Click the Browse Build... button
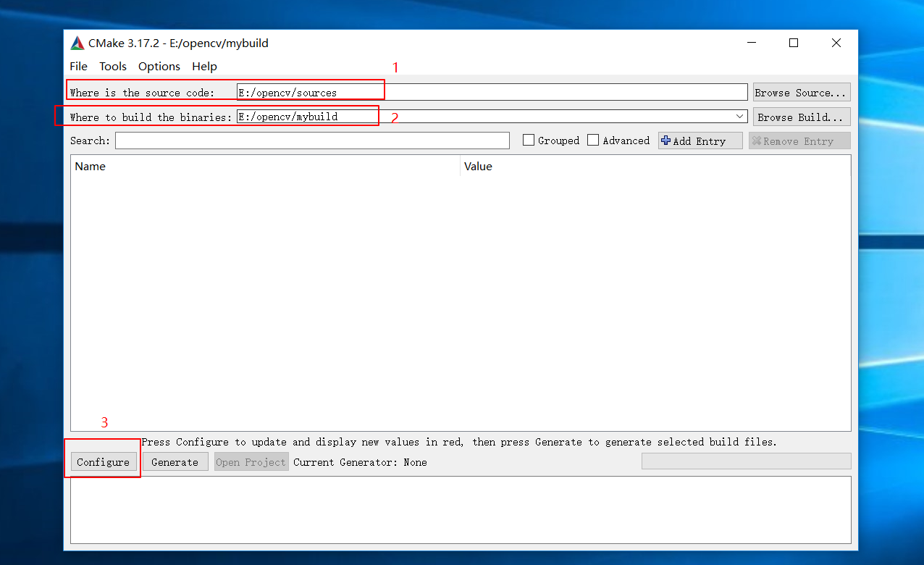The width and height of the screenshot is (924, 565). point(801,117)
